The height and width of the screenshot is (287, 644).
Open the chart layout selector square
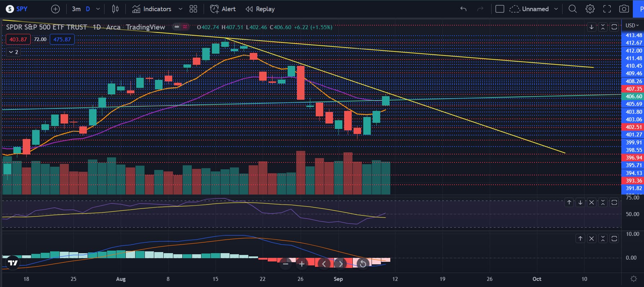click(x=500, y=9)
